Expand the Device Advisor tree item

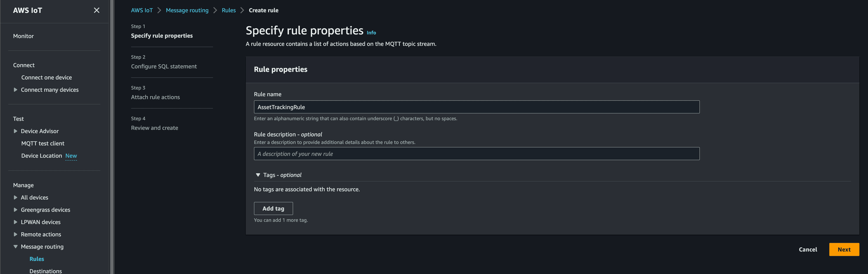tap(16, 131)
